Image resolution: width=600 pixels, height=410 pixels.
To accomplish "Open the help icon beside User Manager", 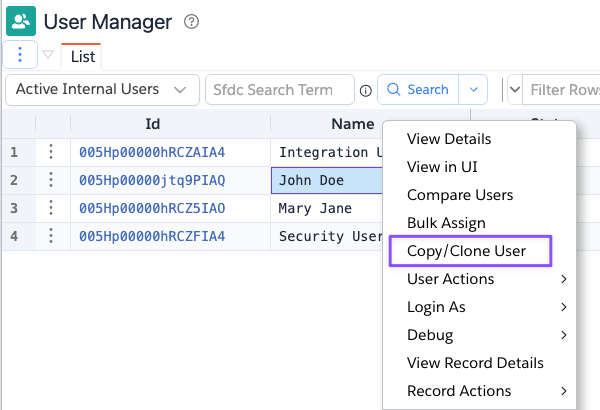I will pyautogui.click(x=192, y=22).
